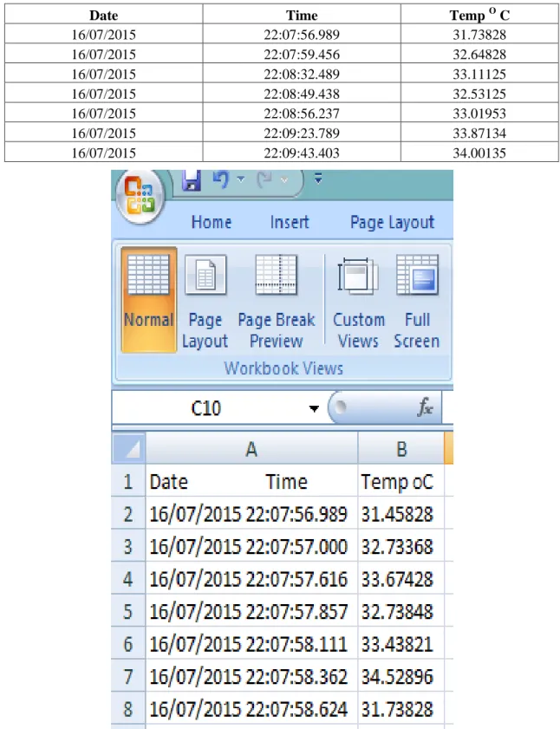Select cell with 22:07:58.624
Image resolution: width=560 pixels, height=729 pixels.
[251, 709]
